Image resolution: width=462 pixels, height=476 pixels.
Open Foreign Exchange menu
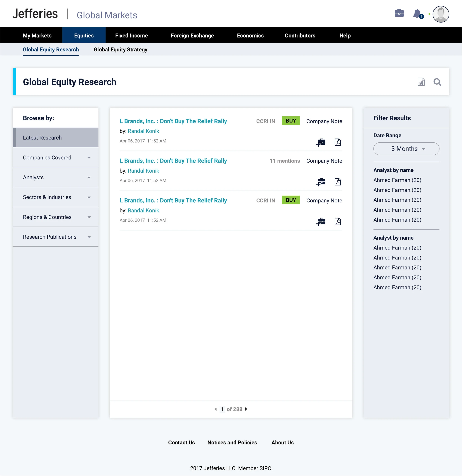tap(192, 35)
